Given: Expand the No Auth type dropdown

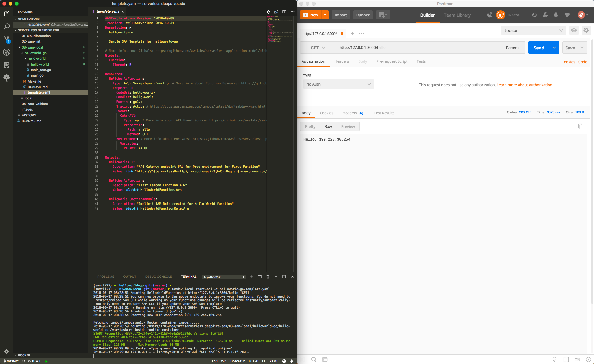Looking at the screenshot, I should [x=338, y=84].
